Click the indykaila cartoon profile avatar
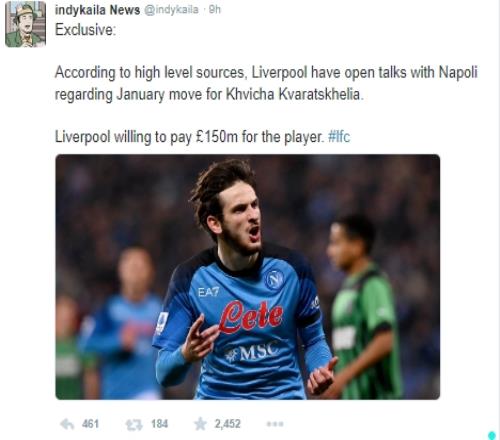The image size is (500, 440). (x=25, y=24)
